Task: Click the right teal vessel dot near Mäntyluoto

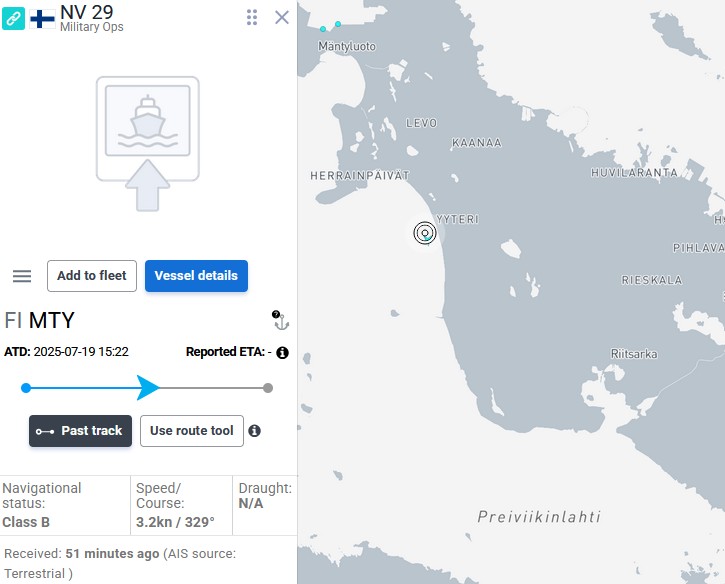Action: 338,24
